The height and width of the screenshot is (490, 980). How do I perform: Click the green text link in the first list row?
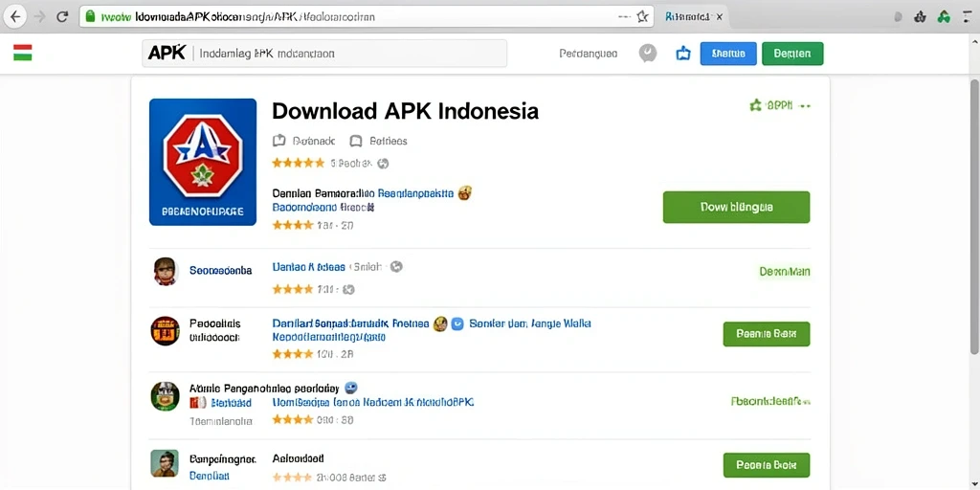click(785, 271)
